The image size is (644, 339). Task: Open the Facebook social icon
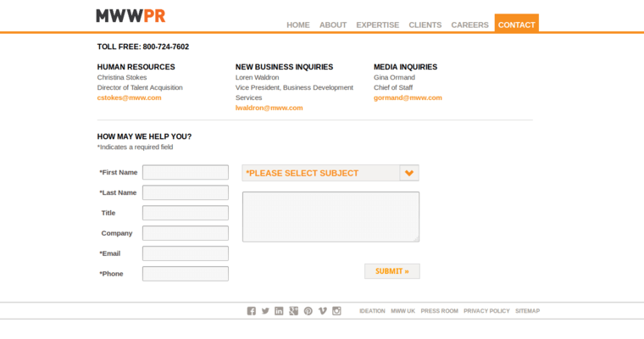252,311
